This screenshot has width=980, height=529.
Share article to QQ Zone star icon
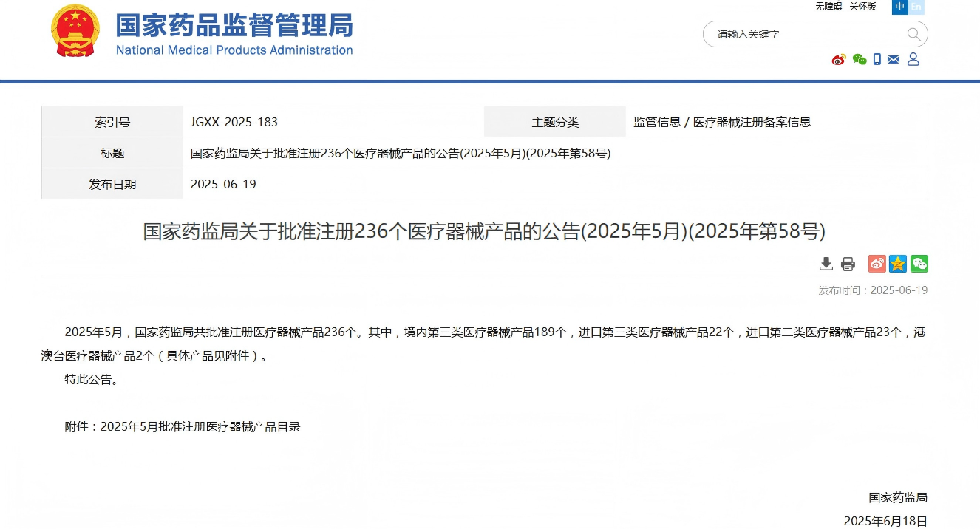point(897,264)
